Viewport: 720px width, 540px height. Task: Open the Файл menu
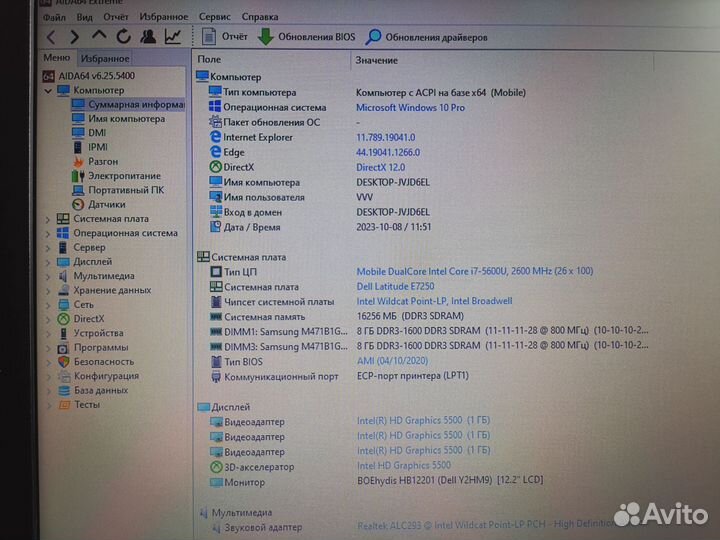54,17
